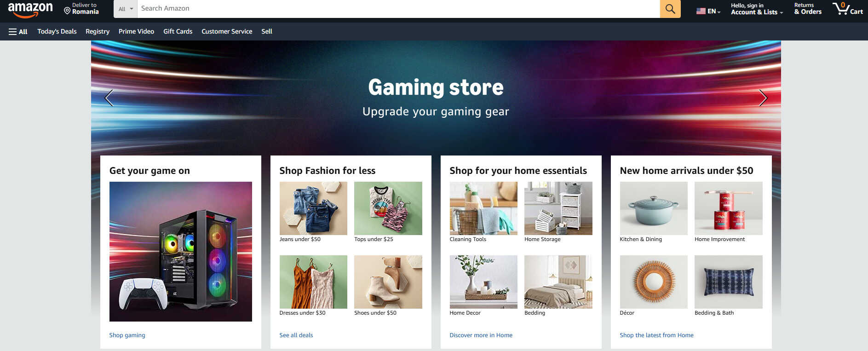Image resolution: width=868 pixels, height=351 pixels.
Task: Expand the Account & Lists menu
Action: click(x=757, y=9)
